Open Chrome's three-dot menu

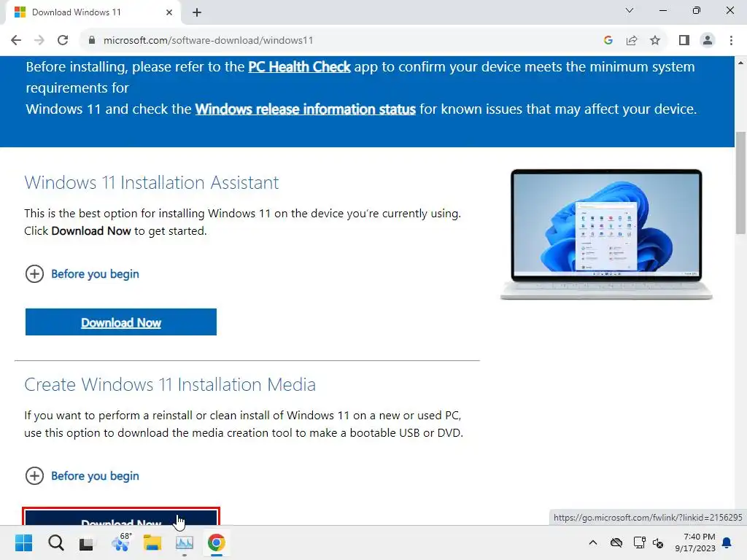click(731, 41)
